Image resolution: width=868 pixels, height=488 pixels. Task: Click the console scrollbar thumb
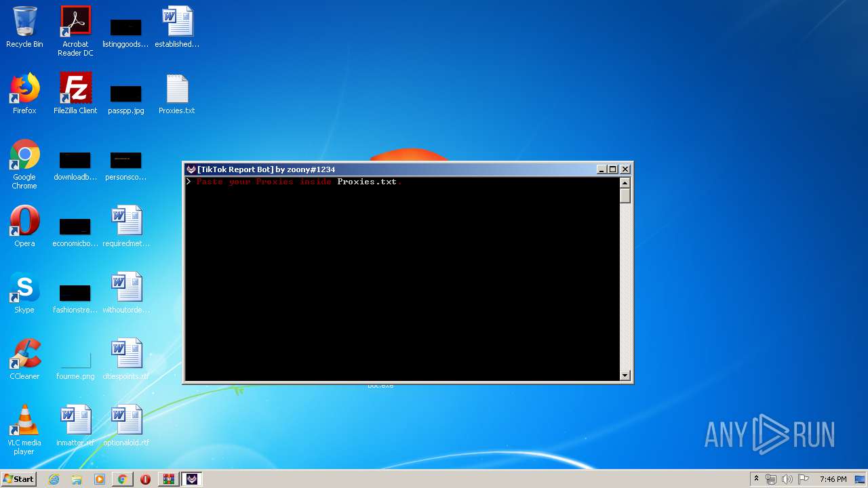pyautogui.click(x=625, y=195)
